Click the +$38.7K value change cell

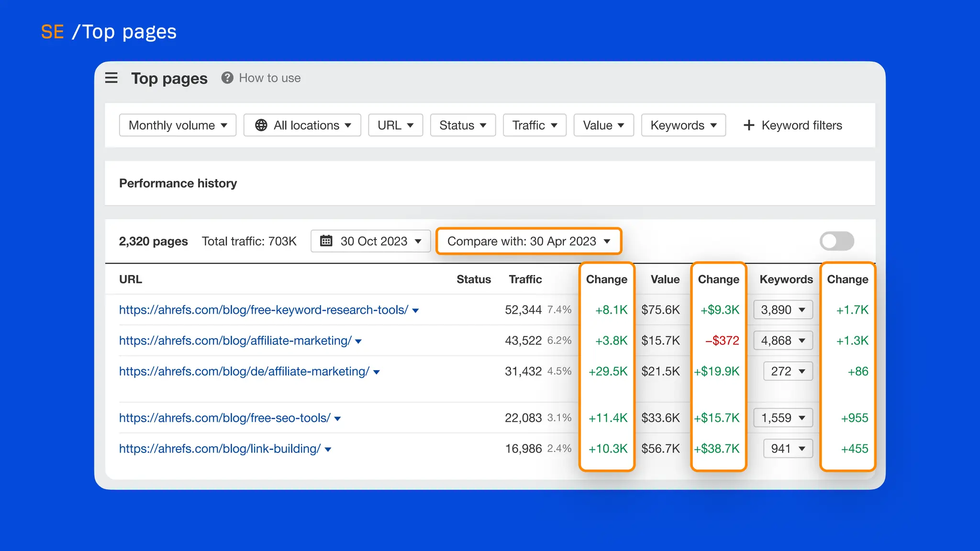[x=717, y=449]
